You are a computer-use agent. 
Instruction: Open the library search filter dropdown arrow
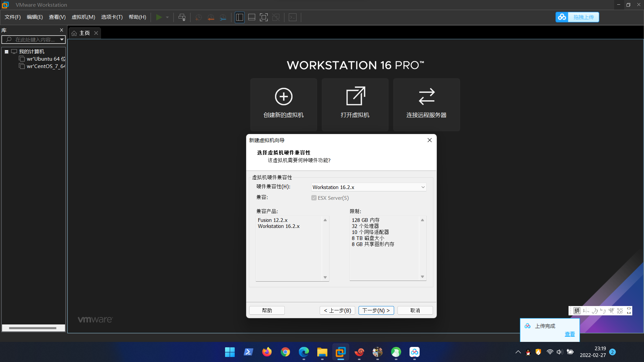pyautogui.click(x=62, y=40)
